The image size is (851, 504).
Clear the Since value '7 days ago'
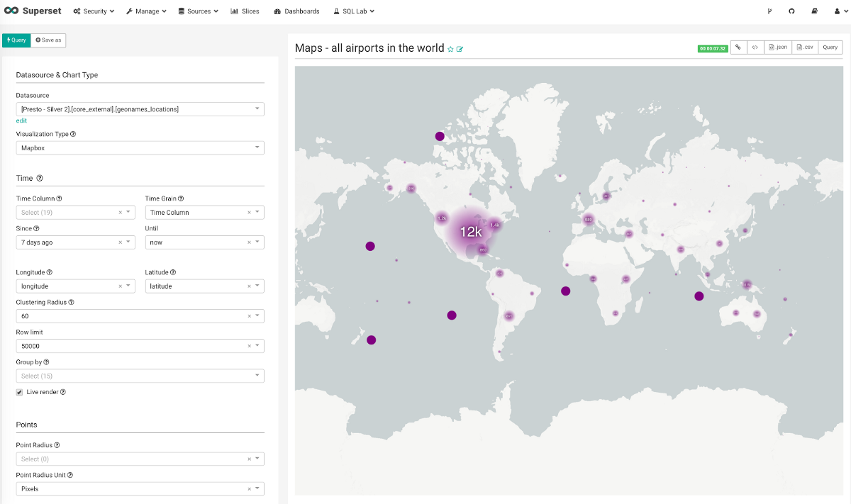120,242
